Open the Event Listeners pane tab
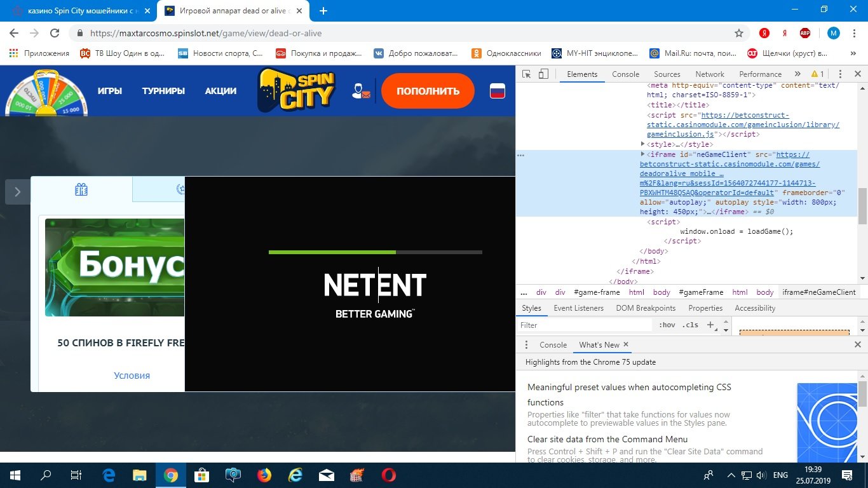The width and height of the screenshot is (868, 488). (x=578, y=308)
